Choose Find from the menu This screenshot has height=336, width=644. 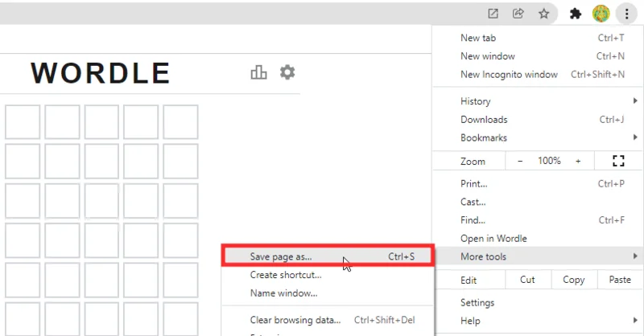[539, 220]
